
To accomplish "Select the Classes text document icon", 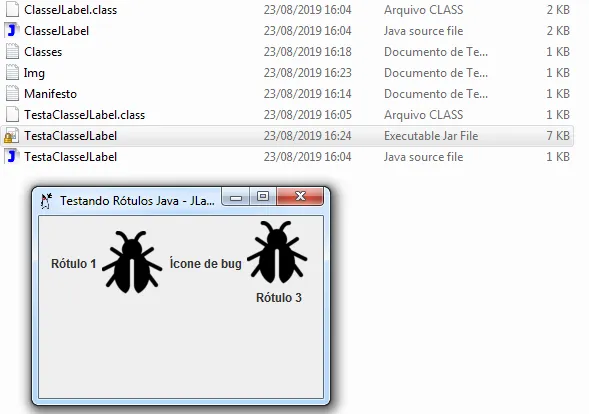I will pyautogui.click(x=12, y=52).
